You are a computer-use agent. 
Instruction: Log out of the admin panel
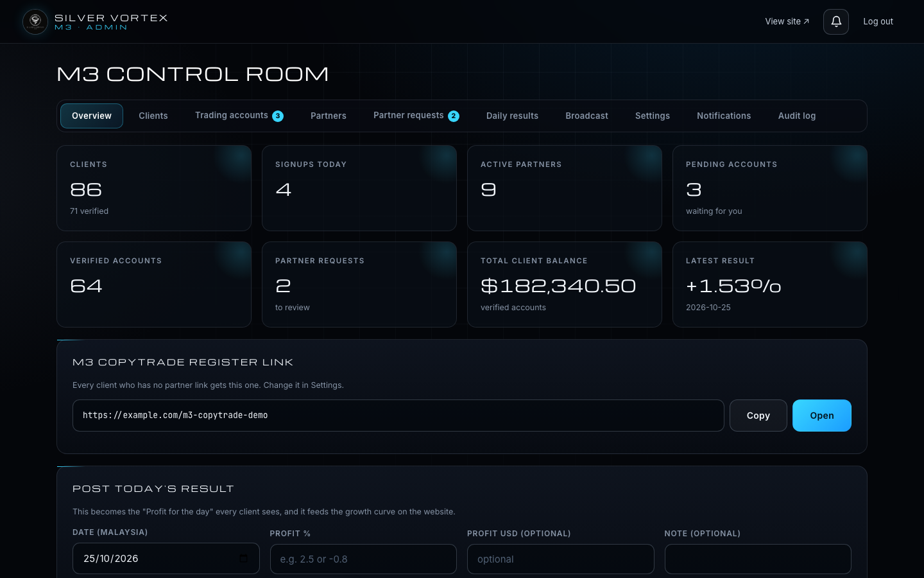pos(878,22)
